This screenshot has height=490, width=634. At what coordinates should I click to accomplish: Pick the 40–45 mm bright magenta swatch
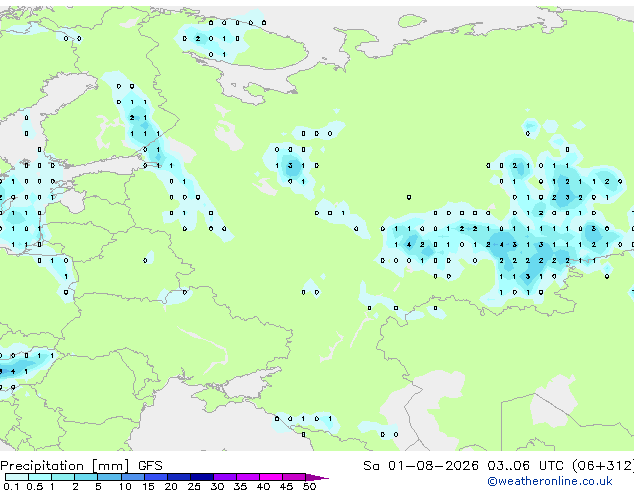tap(271, 477)
